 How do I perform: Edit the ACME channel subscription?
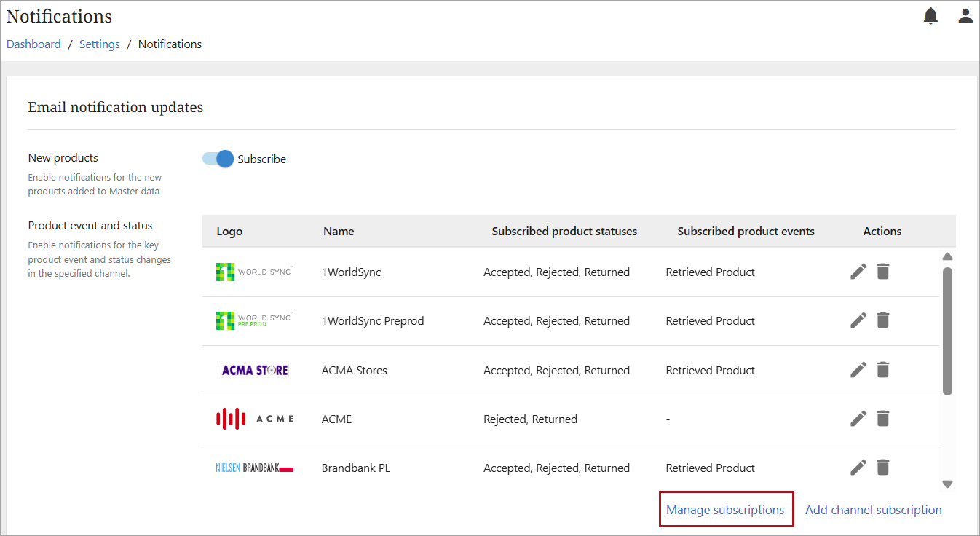(x=858, y=419)
